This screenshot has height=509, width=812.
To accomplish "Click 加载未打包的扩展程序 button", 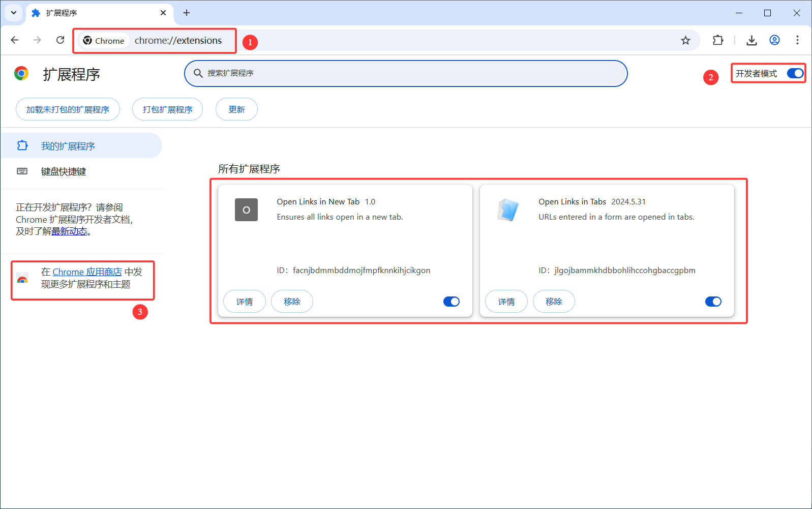I will (68, 109).
